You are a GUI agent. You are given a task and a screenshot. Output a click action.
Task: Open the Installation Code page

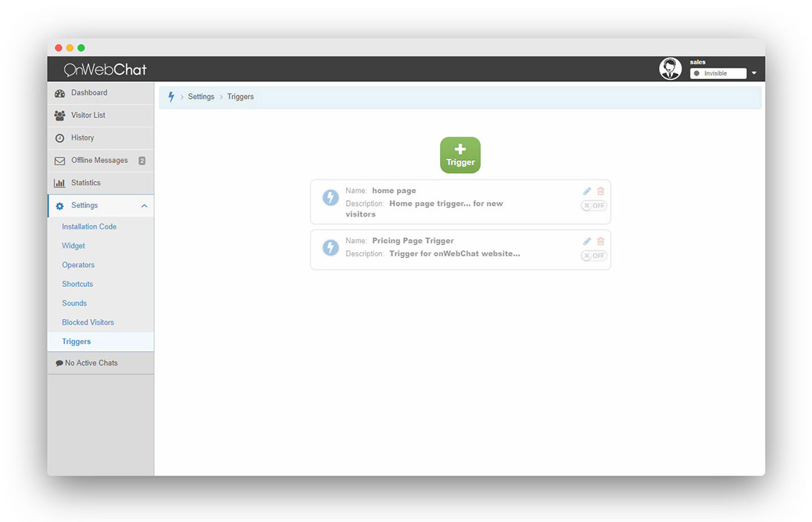(x=88, y=226)
